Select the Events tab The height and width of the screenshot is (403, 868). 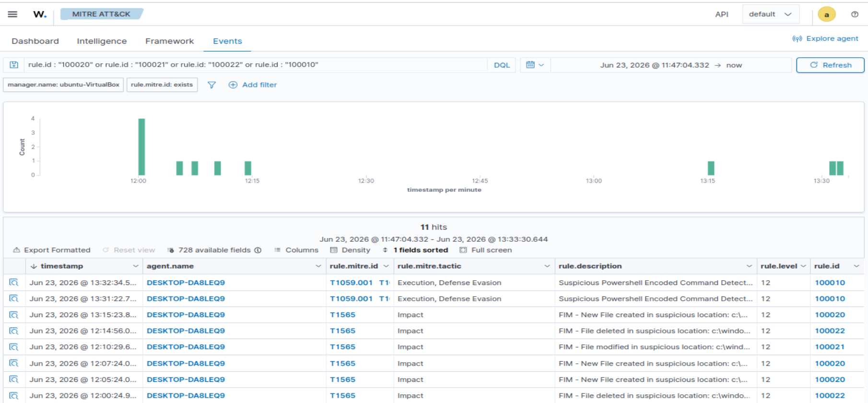(227, 41)
